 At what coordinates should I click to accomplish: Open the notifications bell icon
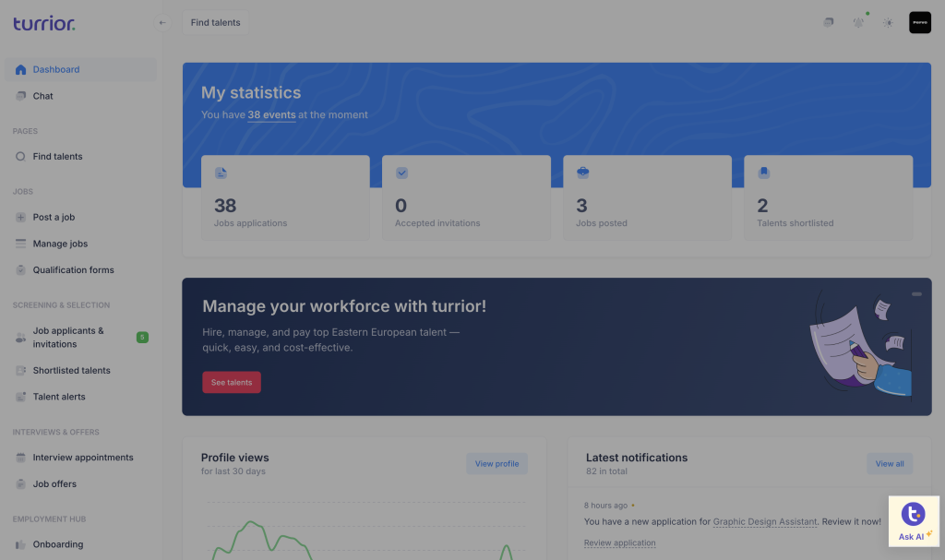858,23
